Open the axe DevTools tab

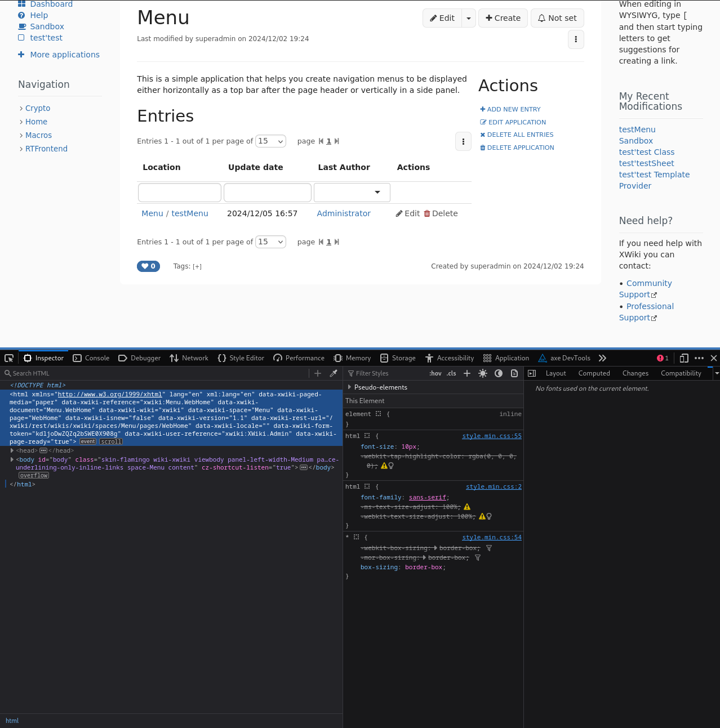click(565, 358)
